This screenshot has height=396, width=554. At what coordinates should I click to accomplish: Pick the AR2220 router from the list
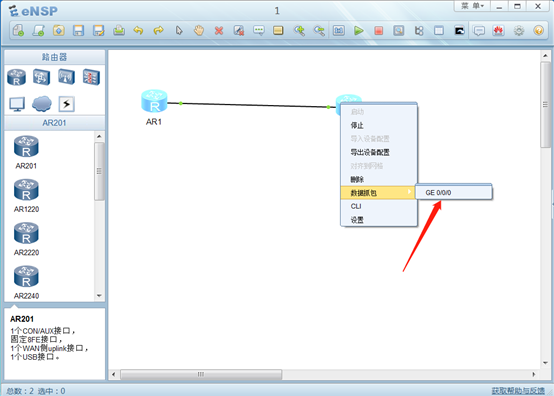(x=26, y=239)
